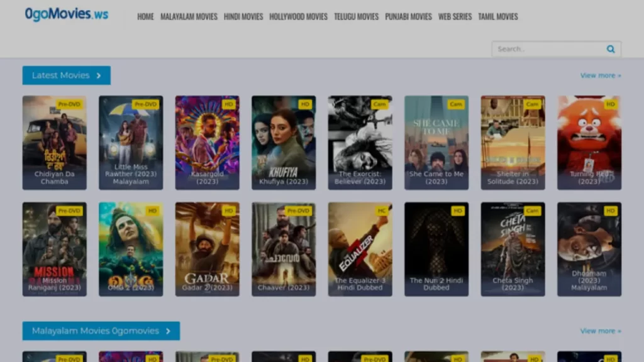
Task: Focus the Search text field
Action: 547,49
